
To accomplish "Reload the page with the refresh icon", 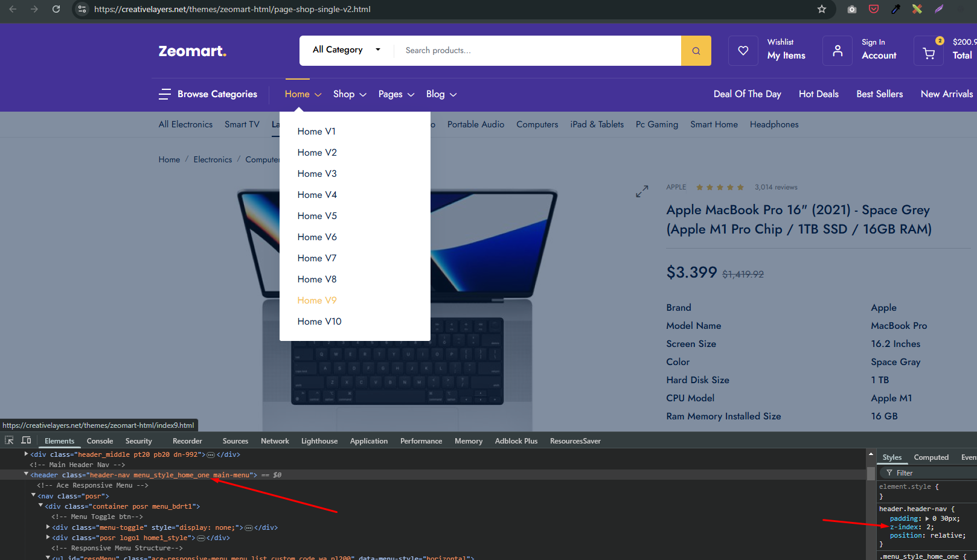I will [x=56, y=9].
